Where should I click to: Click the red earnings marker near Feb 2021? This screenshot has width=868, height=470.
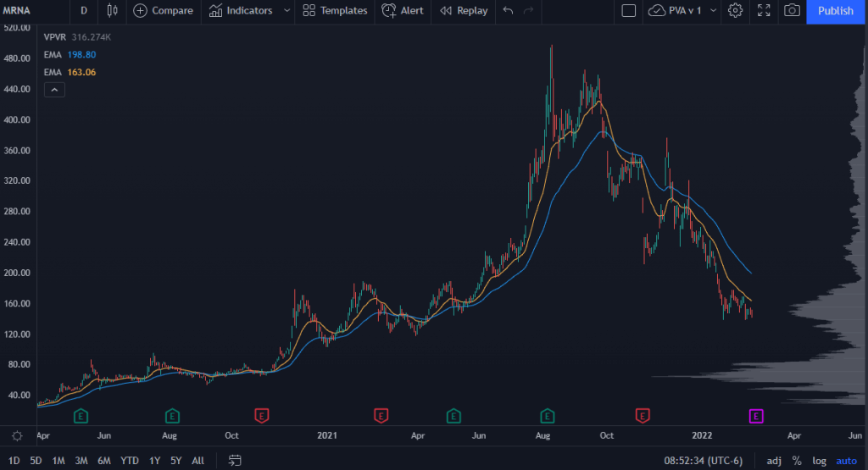pos(381,416)
